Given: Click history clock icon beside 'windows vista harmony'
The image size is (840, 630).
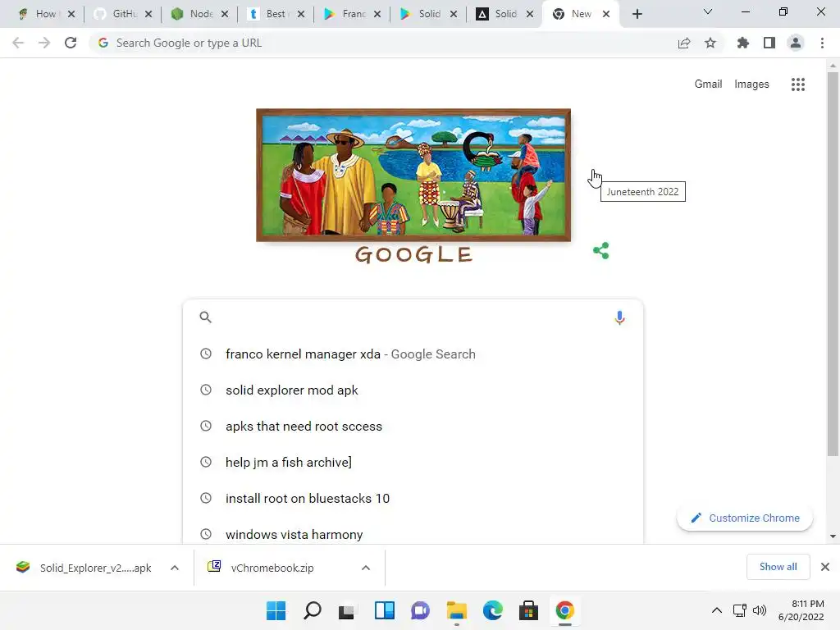Looking at the screenshot, I should [x=206, y=534].
